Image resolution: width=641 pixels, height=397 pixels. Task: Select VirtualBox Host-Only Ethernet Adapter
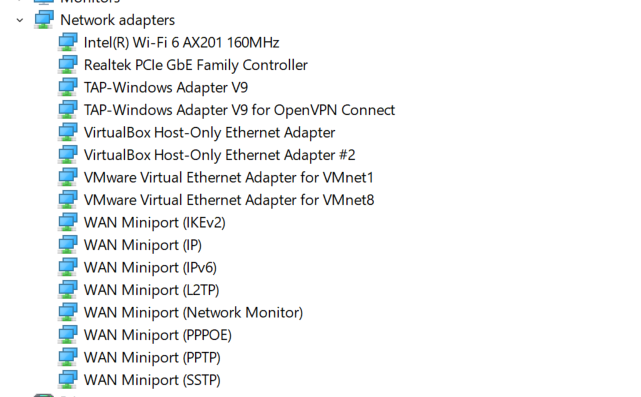[x=209, y=132]
